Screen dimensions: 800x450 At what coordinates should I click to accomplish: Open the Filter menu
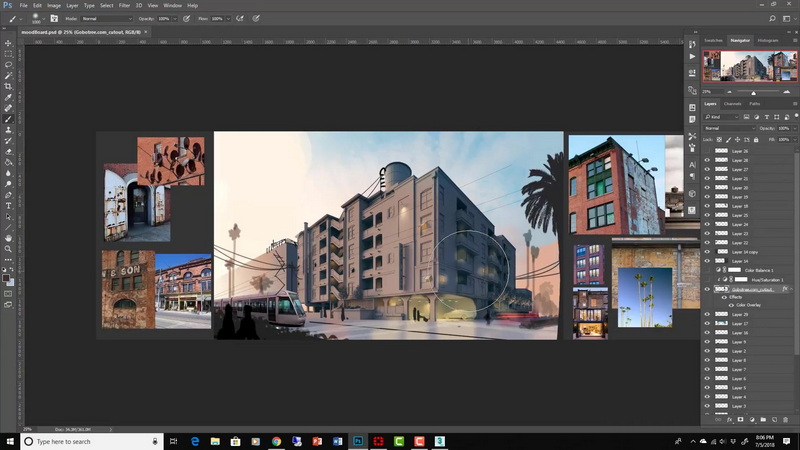pyautogui.click(x=124, y=6)
